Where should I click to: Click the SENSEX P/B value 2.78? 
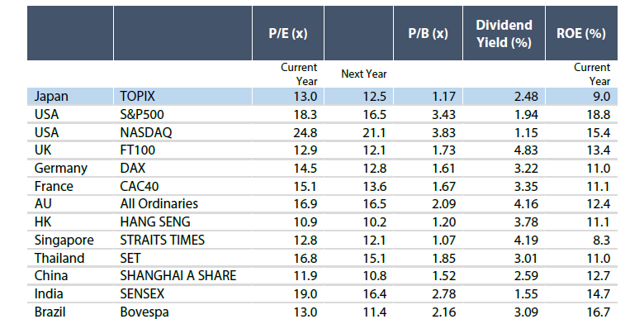pyautogui.click(x=443, y=294)
